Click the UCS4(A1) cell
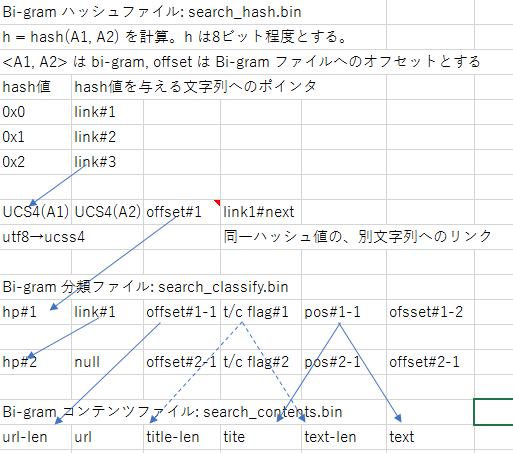This screenshot has width=513, height=453. click(35, 212)
